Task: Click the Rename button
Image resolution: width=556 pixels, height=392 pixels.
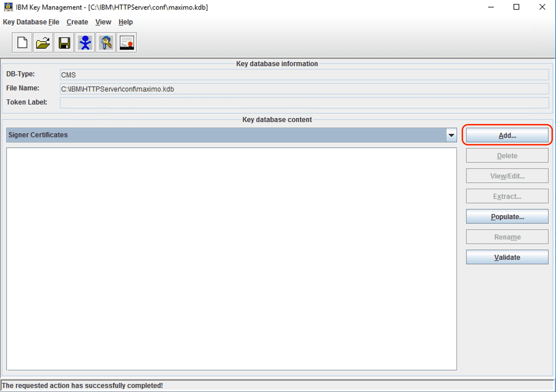Action: (x=507, y=237)
